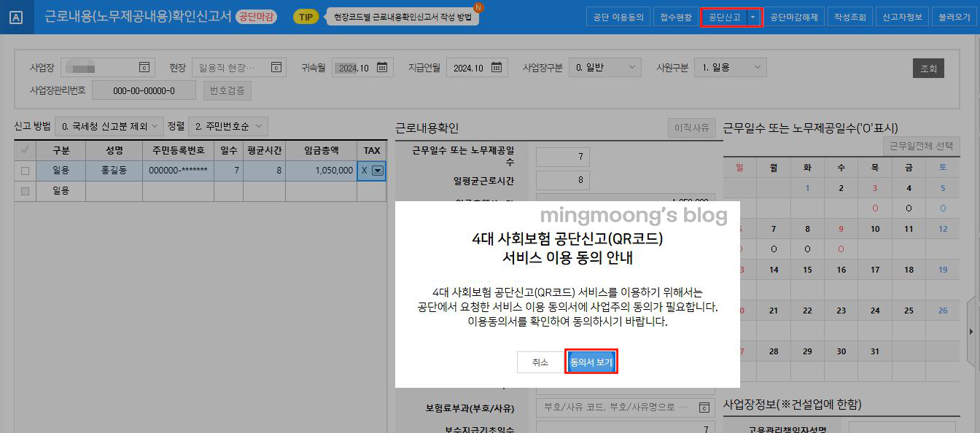The height and width of the screenshot is (433, 980).
Task: Select 신고자정보 from the top menu
Action: (x=902, y=16)
